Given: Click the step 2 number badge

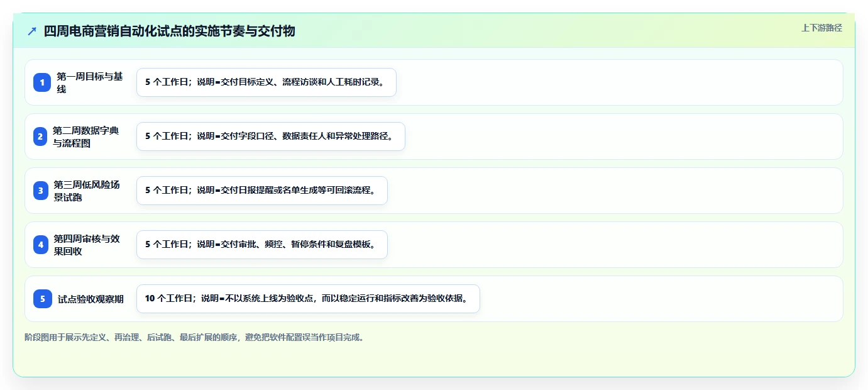Looking at the screenshot, I should 40,136.
